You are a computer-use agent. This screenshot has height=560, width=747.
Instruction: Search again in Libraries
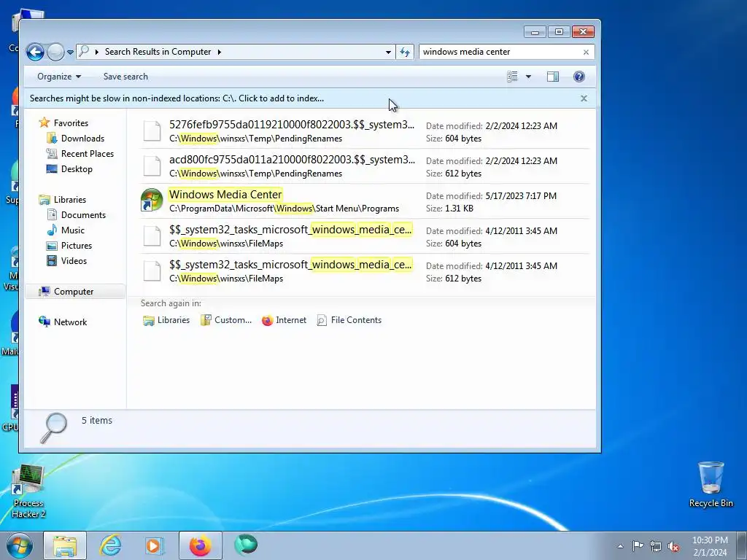(x=166, y=321)
